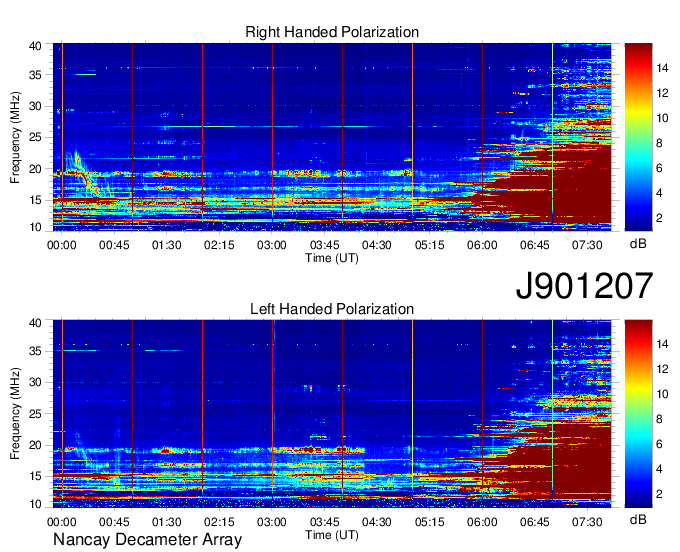Select the J901207 observation label

coord(584,286)
